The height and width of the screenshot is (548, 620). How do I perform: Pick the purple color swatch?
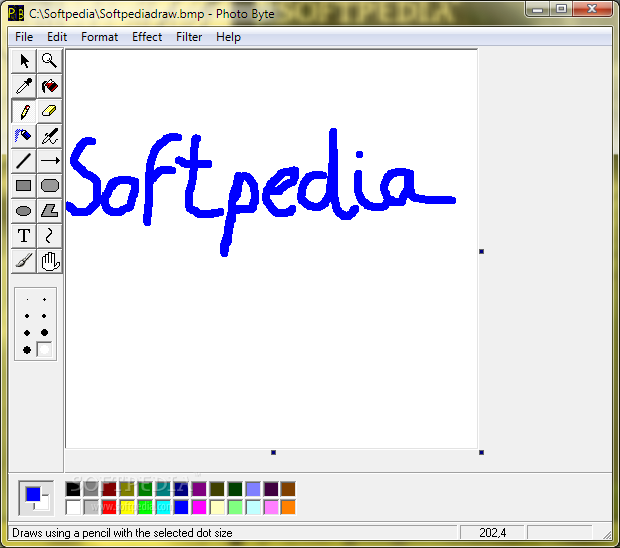tap(199, 489)
